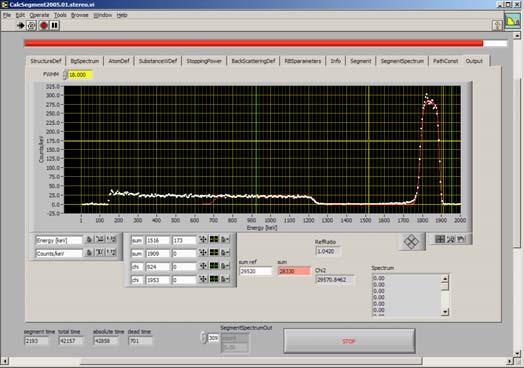
Task: Click the red progress bar at top
Action: pyautogui.click(x=266, y=43)
